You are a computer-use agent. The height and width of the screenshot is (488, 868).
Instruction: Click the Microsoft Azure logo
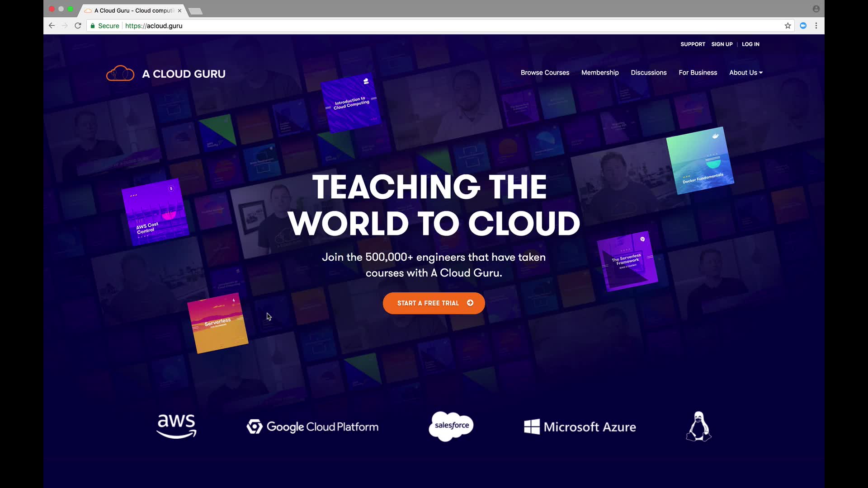[580, 427]
